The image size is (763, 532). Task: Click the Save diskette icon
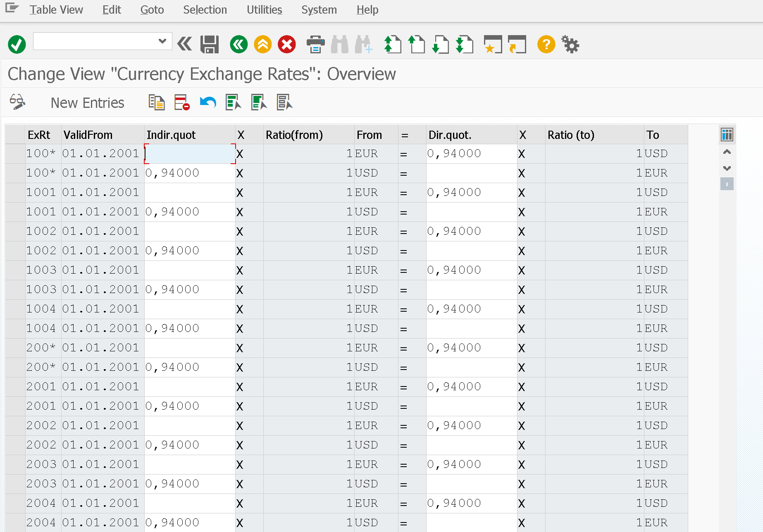pos(210,44)
